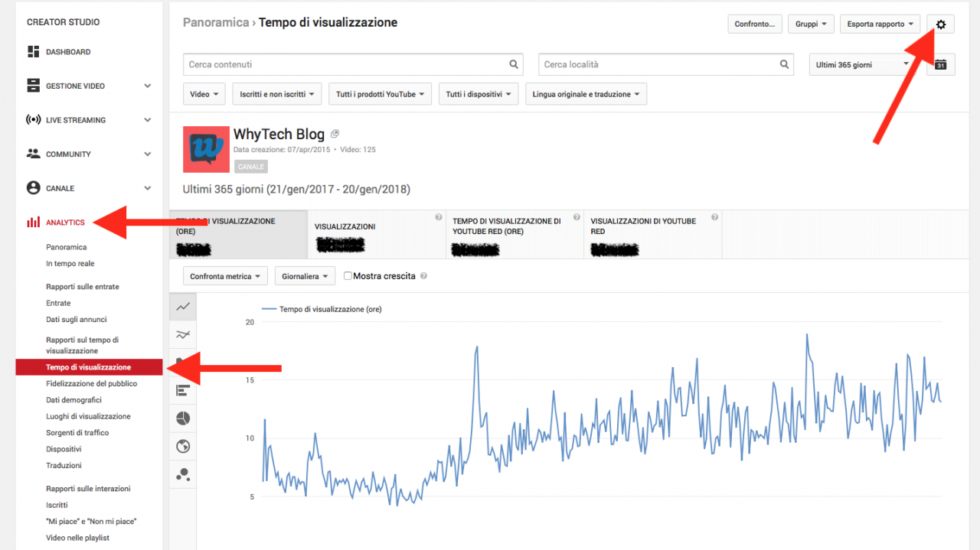Image resolution: width=980 pixels, height=550 pixels.
Task: Click help icon on Visualizzazioni tab
Action: (x=439, y=217)
